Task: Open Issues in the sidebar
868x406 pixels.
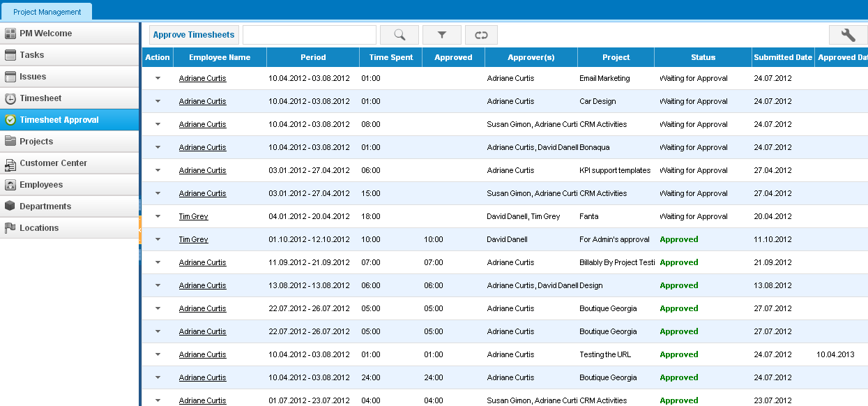Action: (70, 77)
